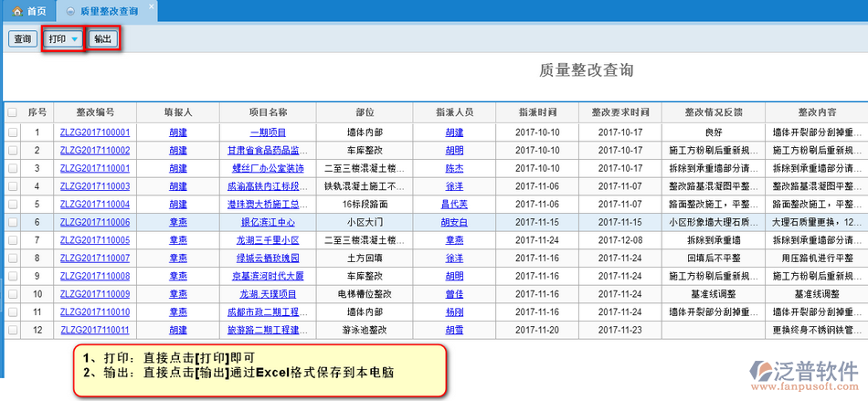This screenshot has height=401, width=868.
Task: Click the home icon on 首页 tab
Action: tap(16, 11)
